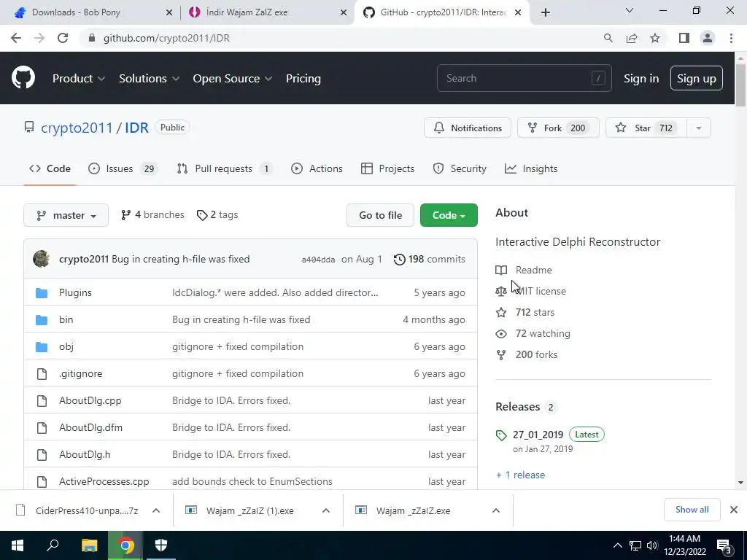Image resolution: width=747 pixels, height=560 pixels.
Task: Click the zoom magnifier icon in address bar
Action: pos(608,38)
